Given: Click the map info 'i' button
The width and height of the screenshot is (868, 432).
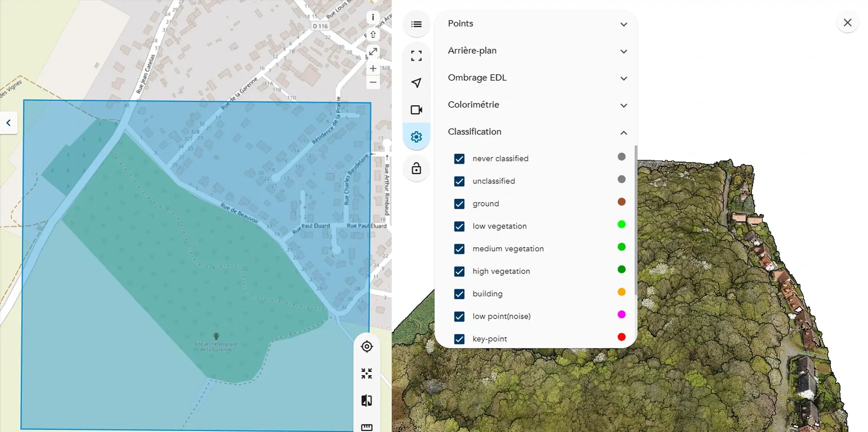Looking at the screenshot, I should pyautogui.click(x=373, y=18).
